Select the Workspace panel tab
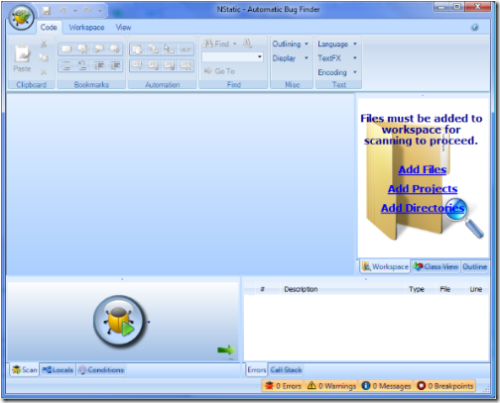The height and width of the screenshot is (403, 500). 385,267
